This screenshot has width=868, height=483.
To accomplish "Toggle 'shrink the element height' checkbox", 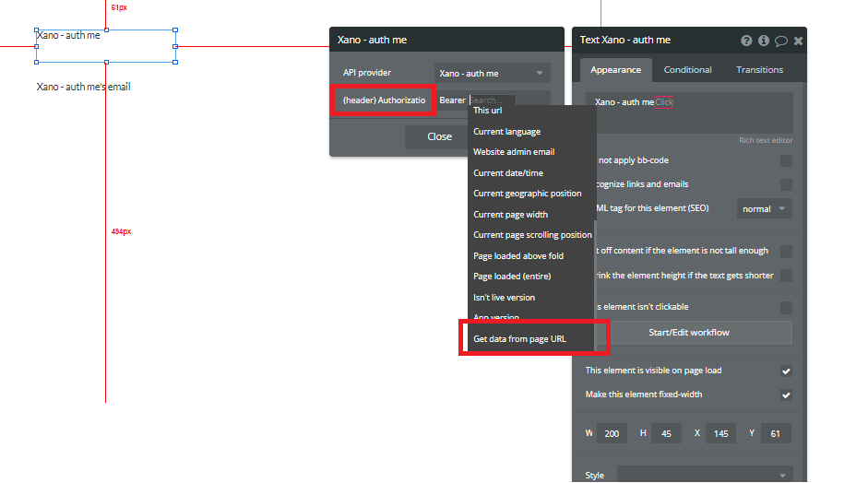I will pyautogui.click(x=786, y=277).
